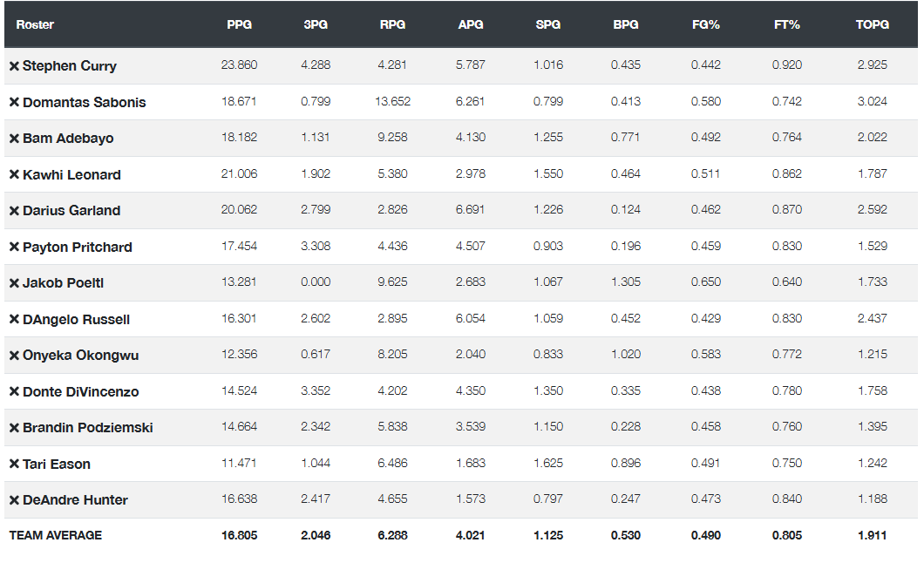
Task: Sort by the 3PG column header
Action: [316, 24]
